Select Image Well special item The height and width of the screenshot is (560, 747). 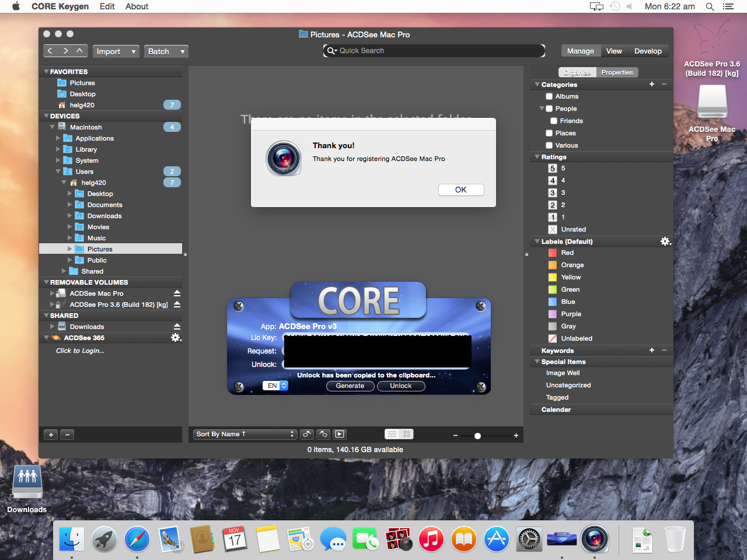(x=563, y=373)
